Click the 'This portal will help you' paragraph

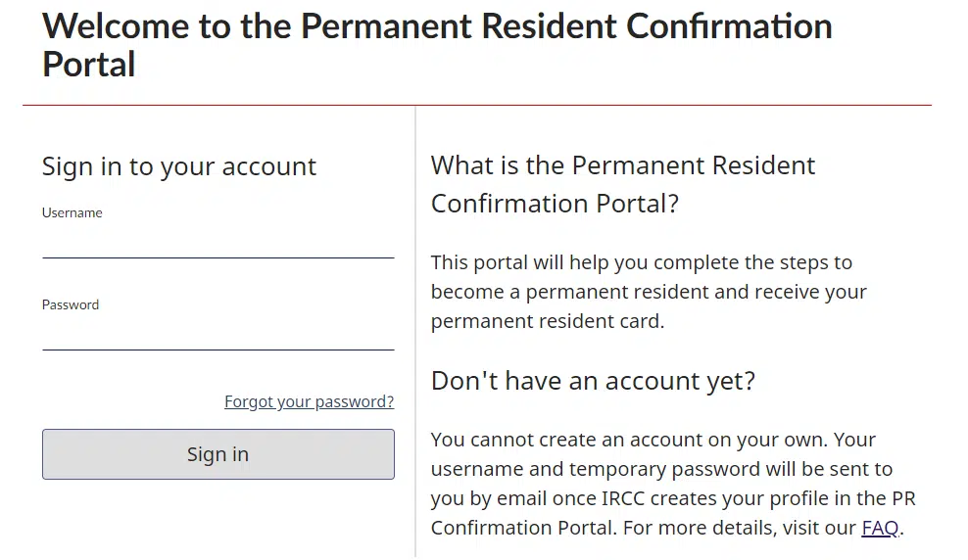pyautogui.click(x=649, y=292)
